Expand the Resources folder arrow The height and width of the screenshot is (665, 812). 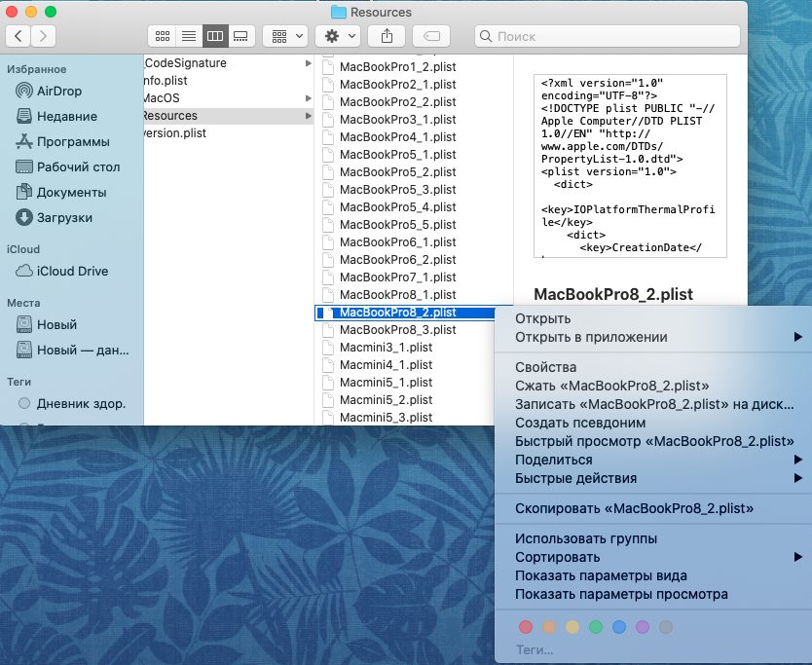(x=308, y=116)
